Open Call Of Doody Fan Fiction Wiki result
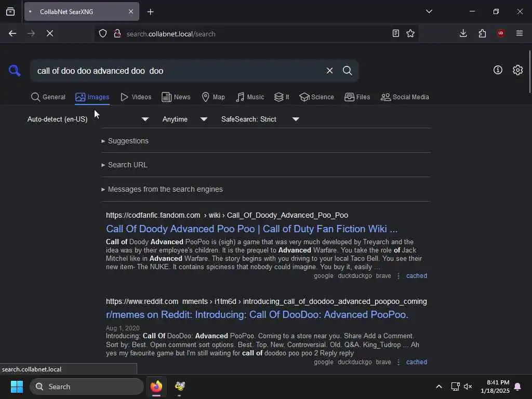The width and height of the screenshot is (532, 399). 251,229
